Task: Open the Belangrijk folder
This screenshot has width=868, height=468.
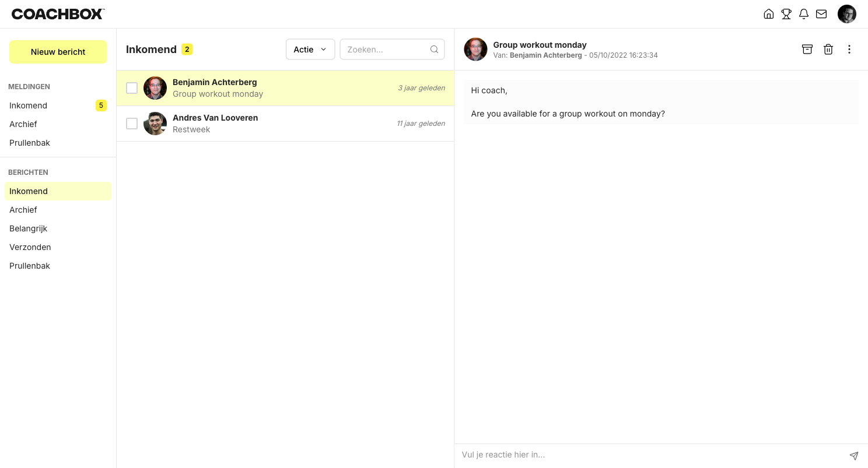Action: [x=58, y=228]
